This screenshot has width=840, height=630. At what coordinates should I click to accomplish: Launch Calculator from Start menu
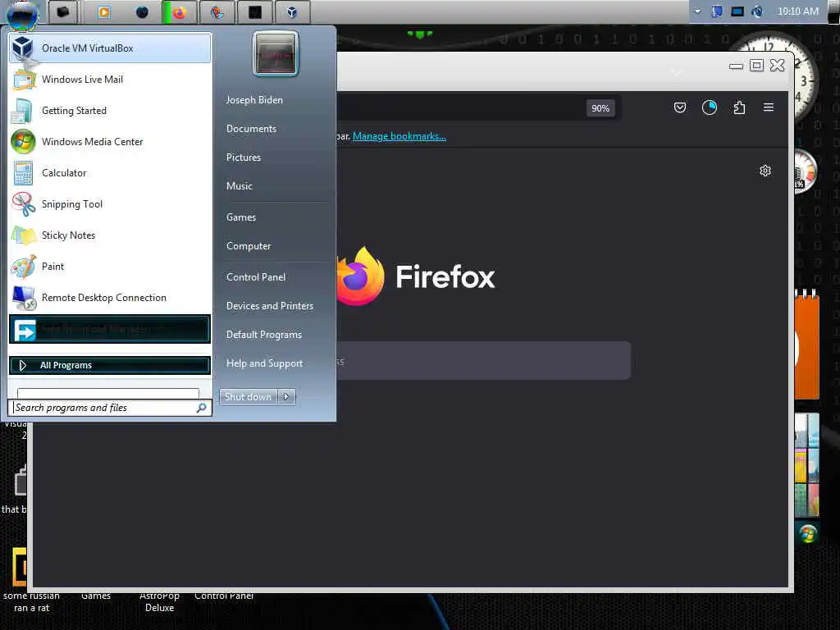point(110,172)
